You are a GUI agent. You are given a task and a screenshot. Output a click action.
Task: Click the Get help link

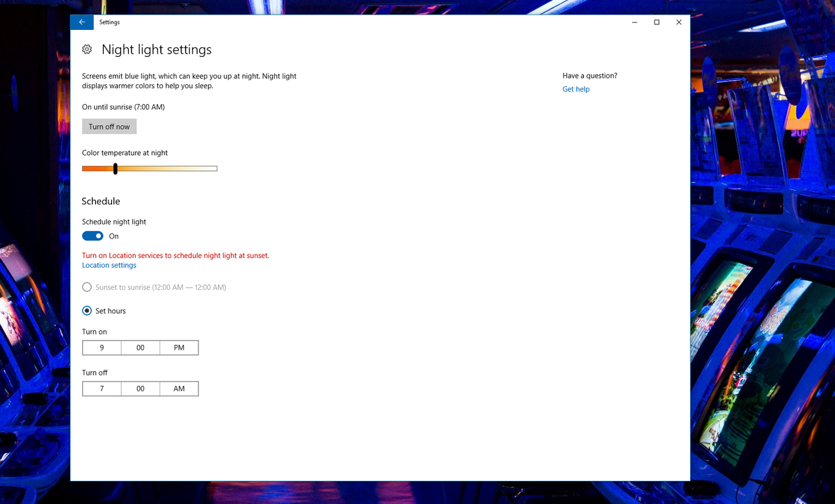pyautogui.click(x=575, y=89)
